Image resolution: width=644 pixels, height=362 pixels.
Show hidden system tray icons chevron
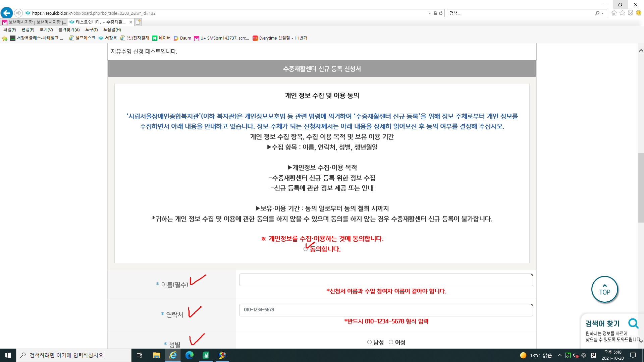559,355
